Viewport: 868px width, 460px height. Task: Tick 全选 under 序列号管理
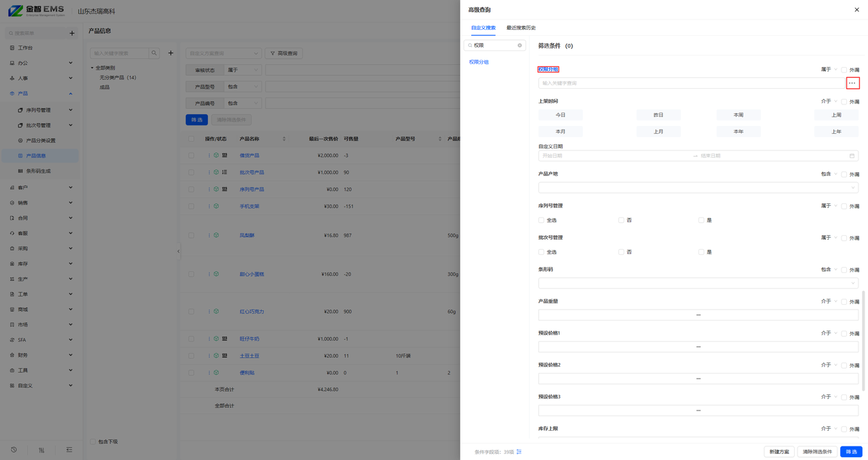pos(541,220)
